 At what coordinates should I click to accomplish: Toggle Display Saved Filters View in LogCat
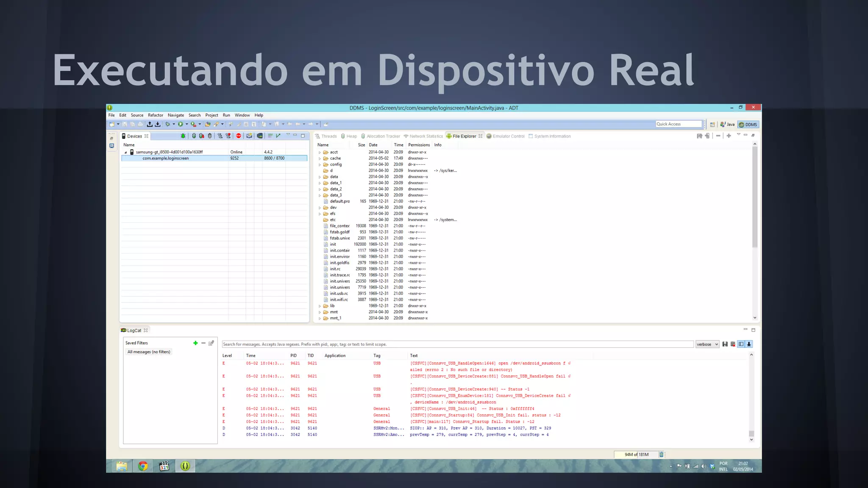[741, 344]
